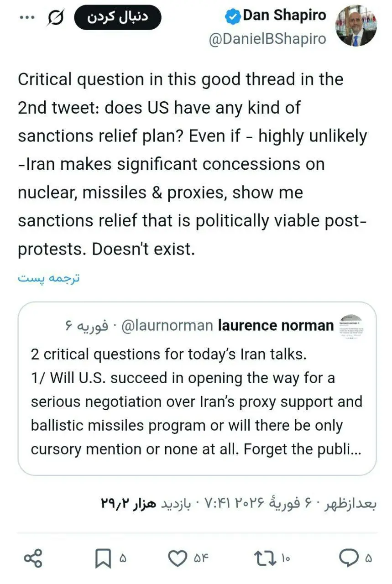Screen dimensions: 392x584
Task: Open the three-dot more options menu
Action: [x=27, y=19]
